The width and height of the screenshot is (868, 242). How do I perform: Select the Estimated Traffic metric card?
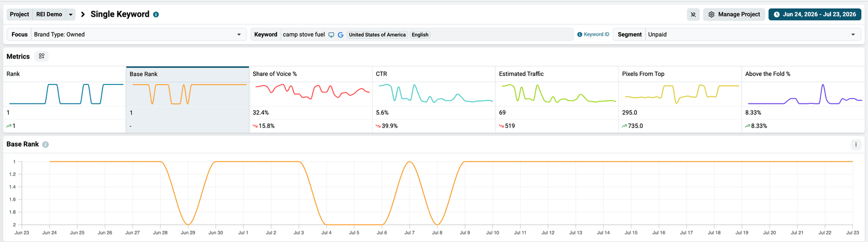point(557,100)
